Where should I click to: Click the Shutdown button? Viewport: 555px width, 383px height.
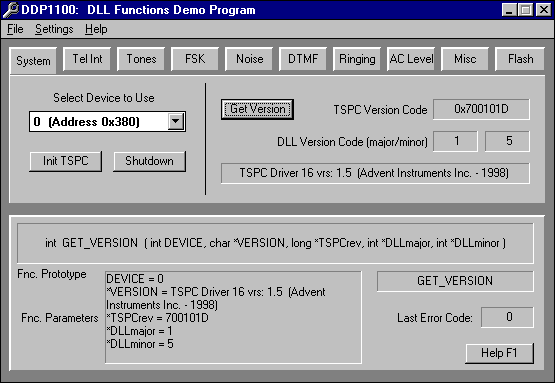point(149,161)
